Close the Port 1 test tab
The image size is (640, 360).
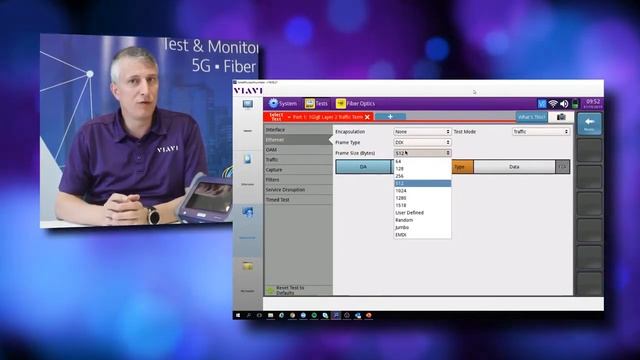coord(367,117)
